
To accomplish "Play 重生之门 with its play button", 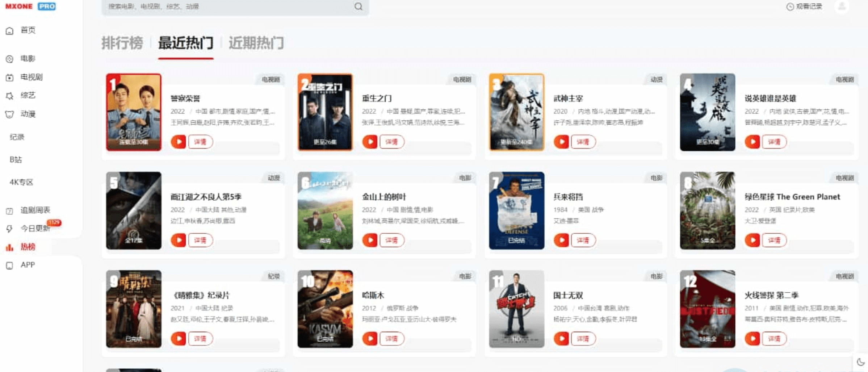I will tap(370, 142).
